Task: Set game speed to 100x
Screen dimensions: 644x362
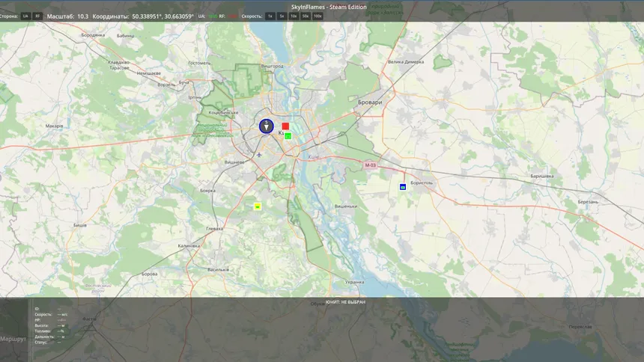Action: [x=318, y=16]
